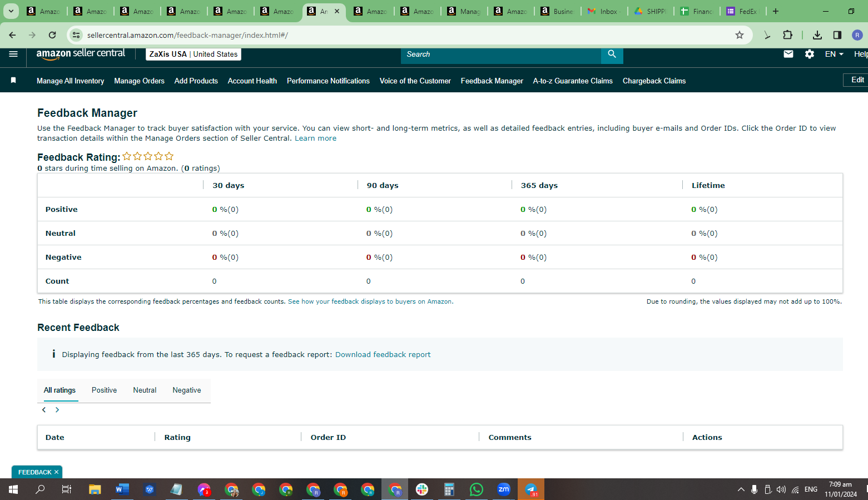Click the 'Comments' column header

coord(510,438)
